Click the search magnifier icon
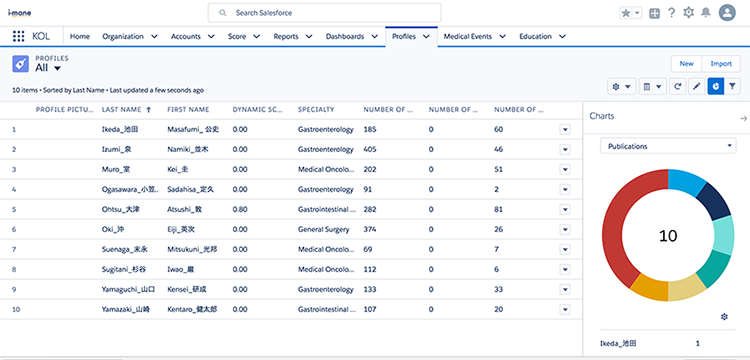The height and width of the screenshot is (360, 750). pyautogui.click(x=222, y=13)
